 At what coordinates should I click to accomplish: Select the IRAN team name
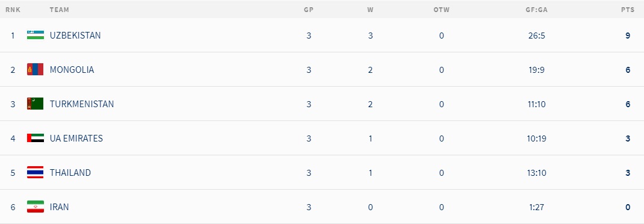pos(59,207)
